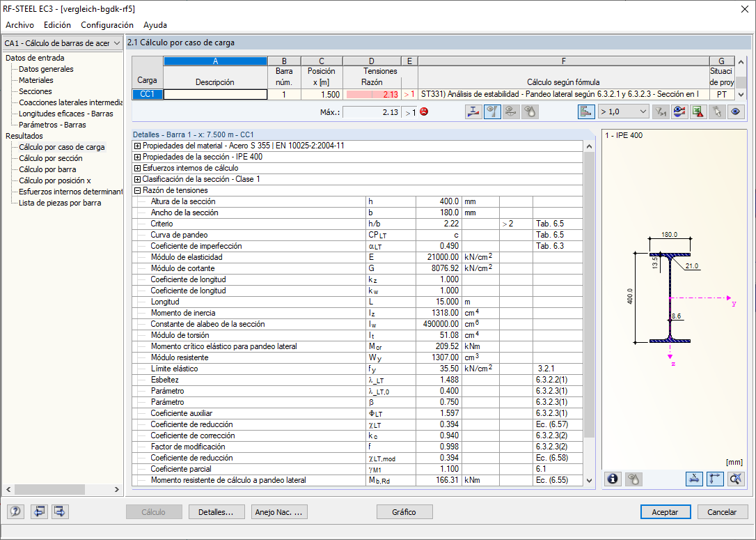This screenshot has width=756, height=540.
Task: Expand 'Clasificación de la sección - Clase 1'
Action: [137, 179]
